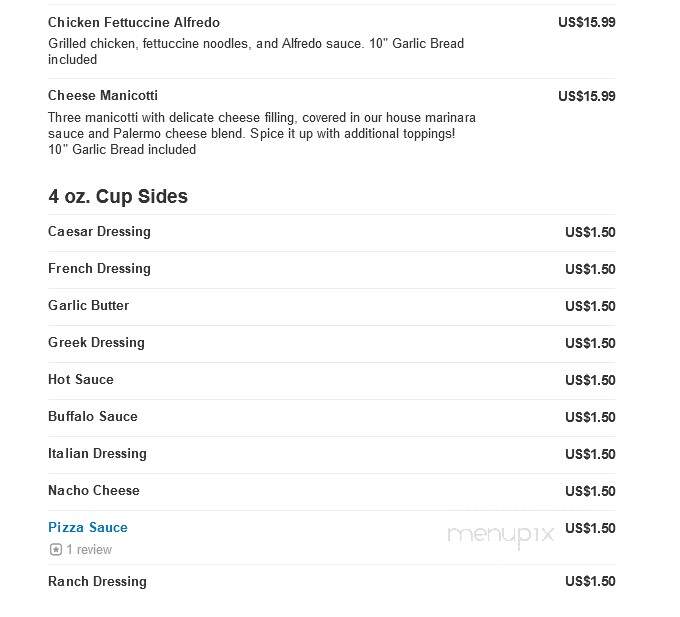
Task: Click the Pizza Sauce price US$1.50
Action: (590, 528)
